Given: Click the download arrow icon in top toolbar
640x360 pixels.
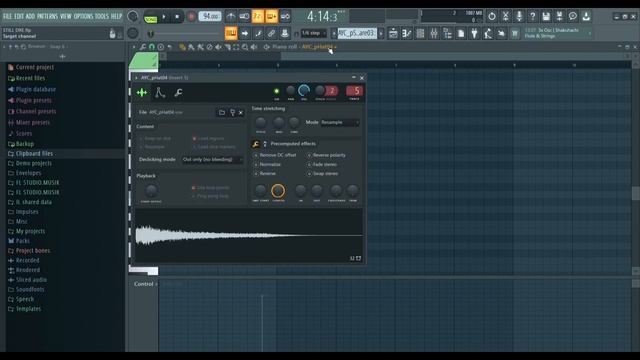Looking at the screenshot, I should coord(586,16).
